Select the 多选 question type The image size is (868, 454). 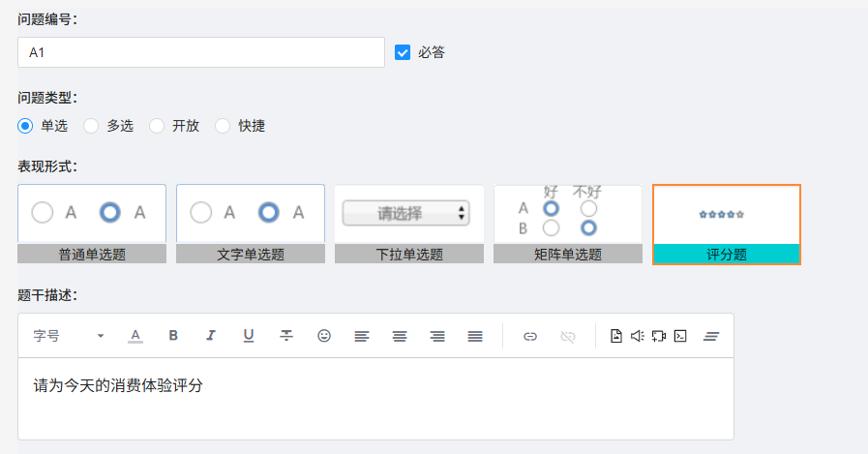91,126
